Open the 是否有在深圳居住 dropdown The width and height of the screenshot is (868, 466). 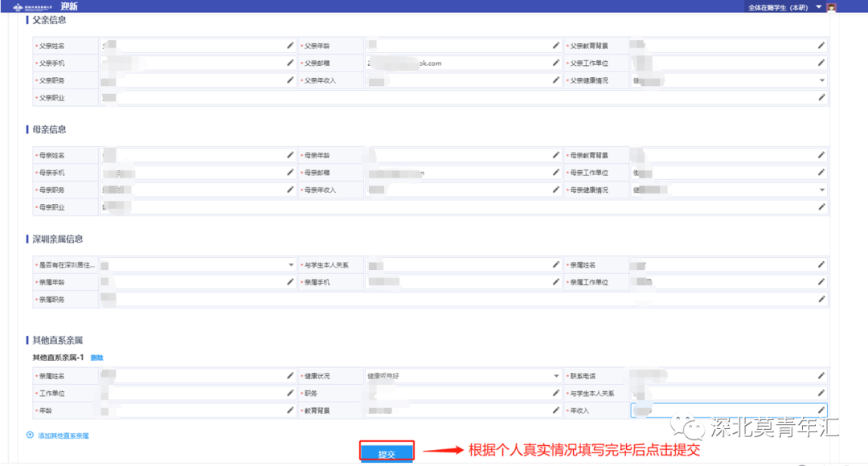tap(291, 264)
